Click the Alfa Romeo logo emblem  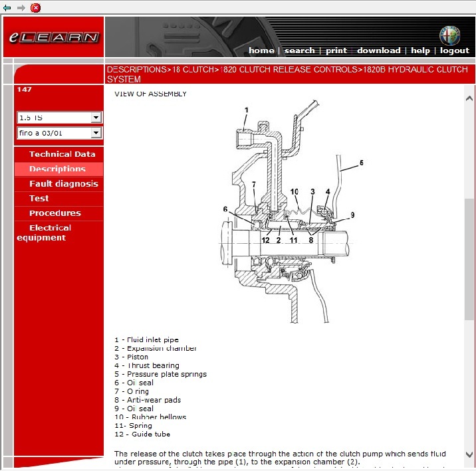[x=449, y=35]
